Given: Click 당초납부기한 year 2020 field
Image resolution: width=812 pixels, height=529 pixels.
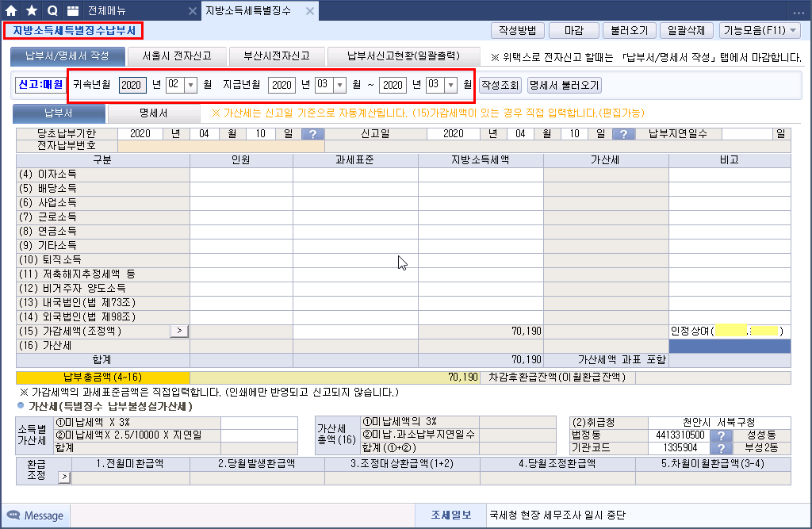Looking at the screenshot, I should pos(140,134).
